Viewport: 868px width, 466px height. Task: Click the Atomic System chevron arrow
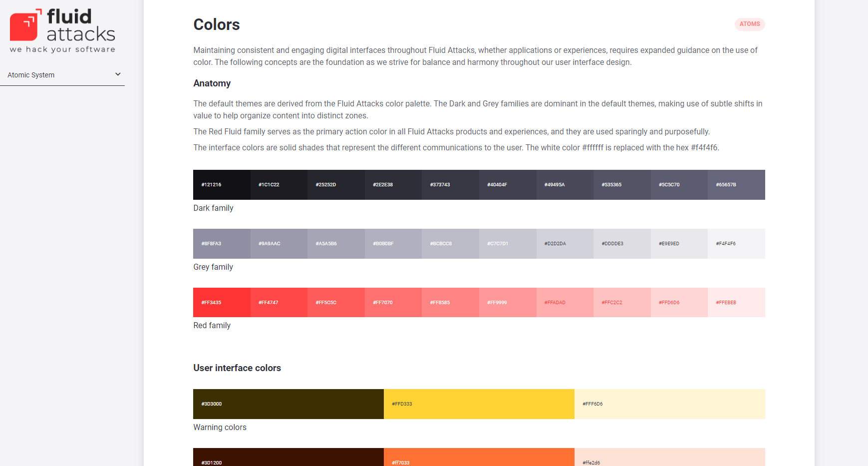click(x=118, y=74)
